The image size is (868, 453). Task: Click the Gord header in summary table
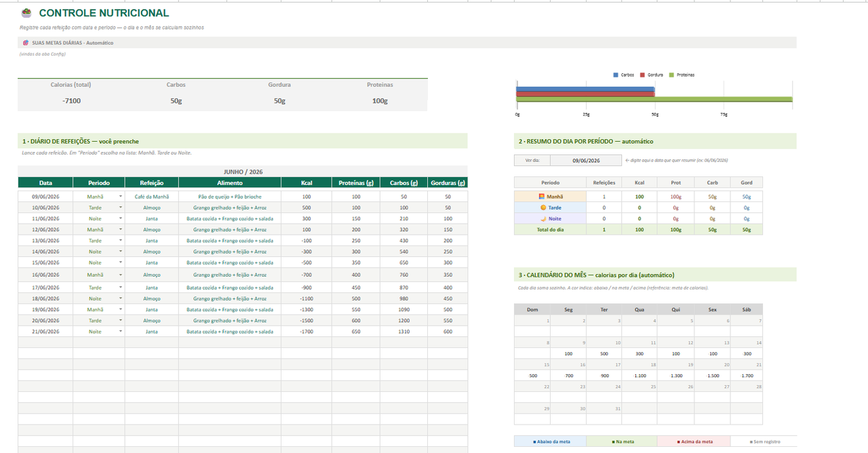tap(747, 182)
